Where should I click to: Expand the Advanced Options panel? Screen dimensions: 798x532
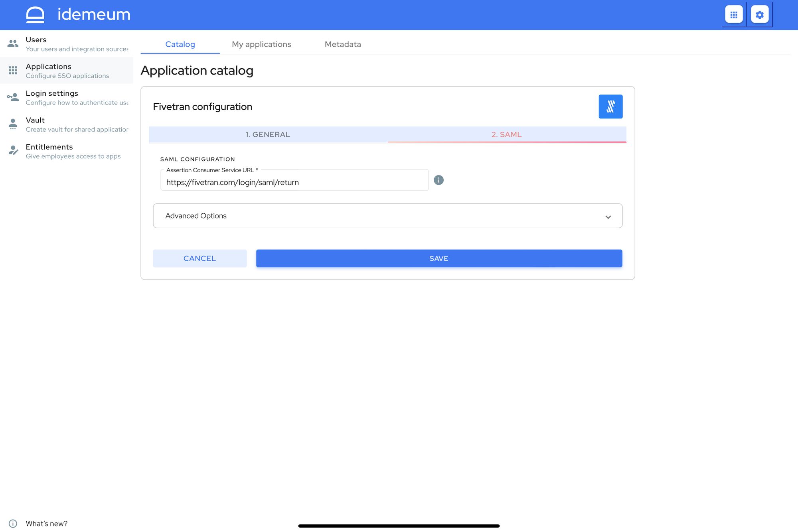[x=387, y=216]
